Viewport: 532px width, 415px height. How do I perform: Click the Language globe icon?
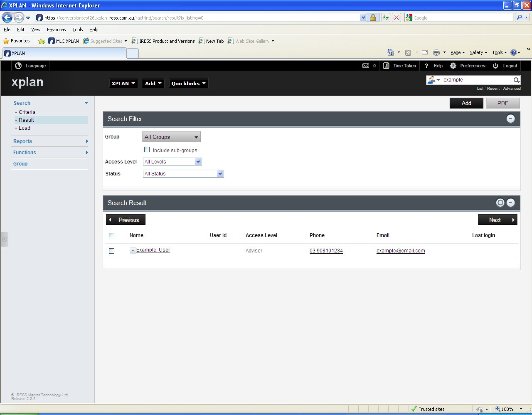(x=18, y=66)
